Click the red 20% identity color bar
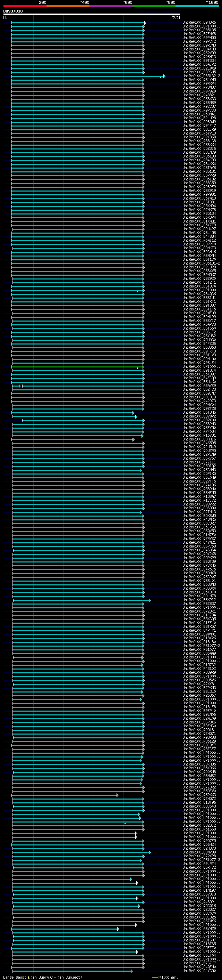This screenshot has height=980, width=222. (25, 6)
